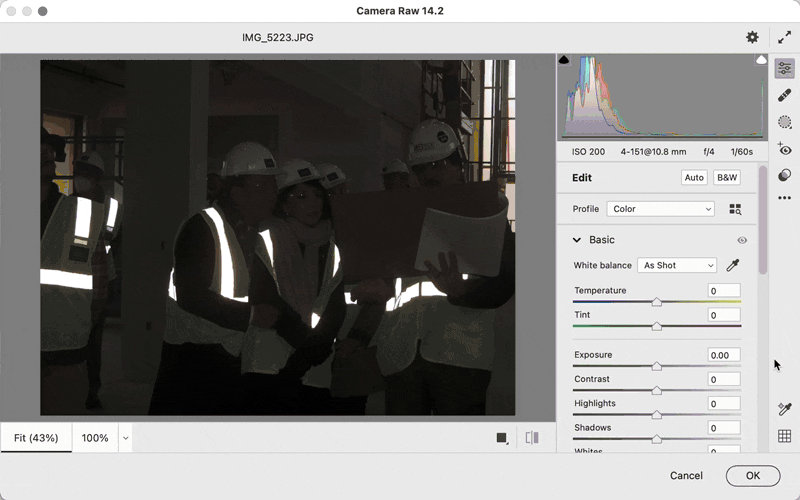Select the Edit sliders panel icon
The height and width of the screenshot is (500, 800).
point(785,68)
